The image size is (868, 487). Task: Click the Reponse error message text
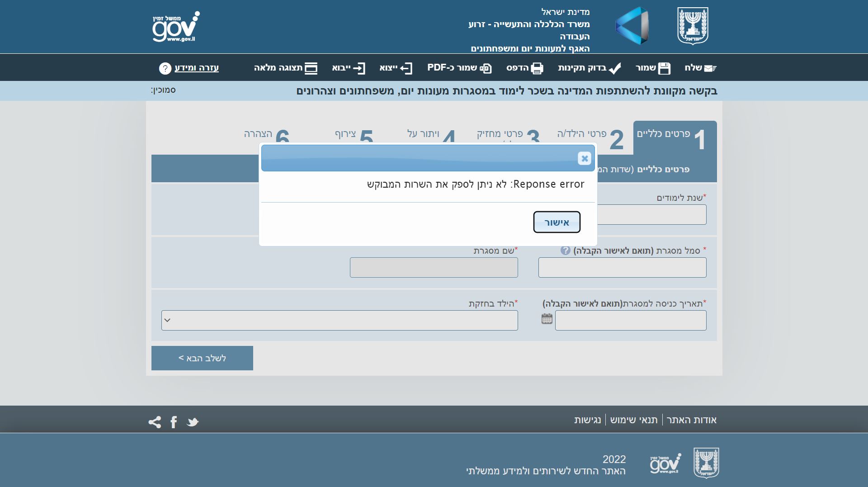click(x=476, y=184)
